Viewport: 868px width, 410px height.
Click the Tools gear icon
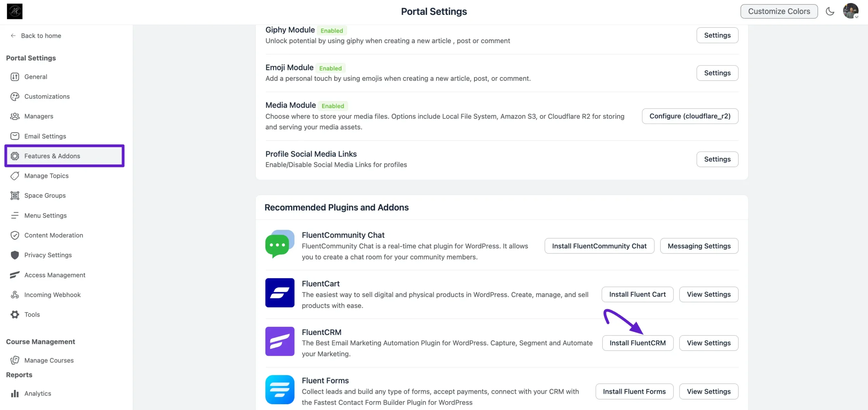point(15,315)
